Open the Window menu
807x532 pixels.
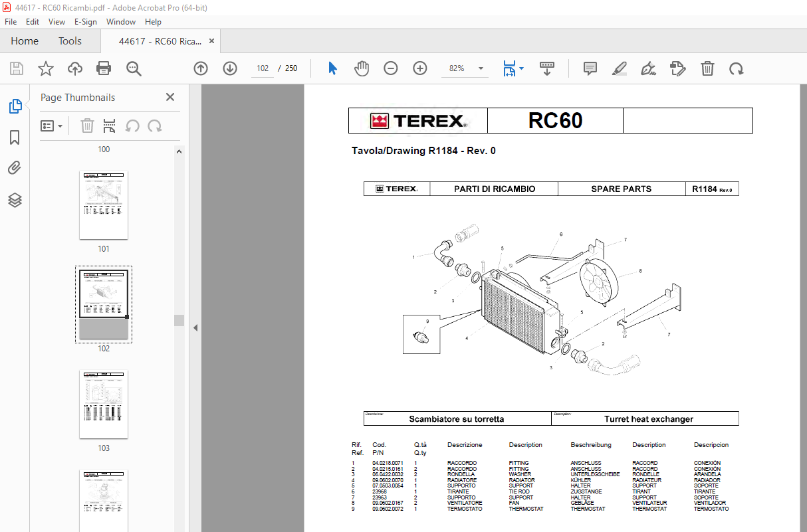[x=121, y=22]
